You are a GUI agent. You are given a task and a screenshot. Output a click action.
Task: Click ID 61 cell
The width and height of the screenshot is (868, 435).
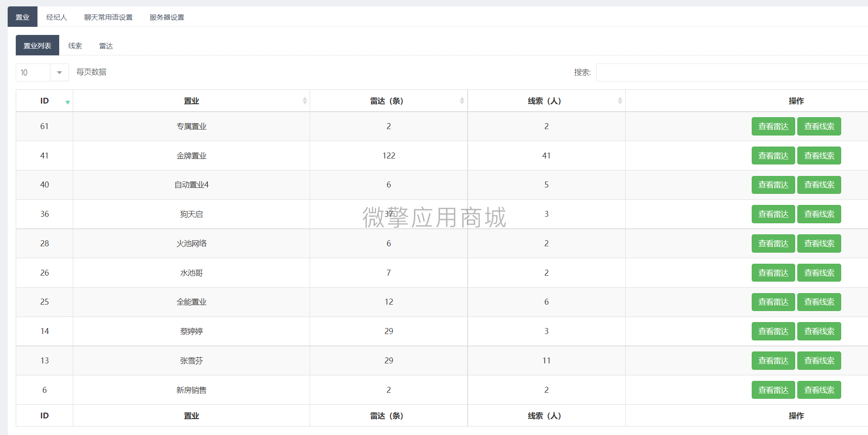coord(44,127)
